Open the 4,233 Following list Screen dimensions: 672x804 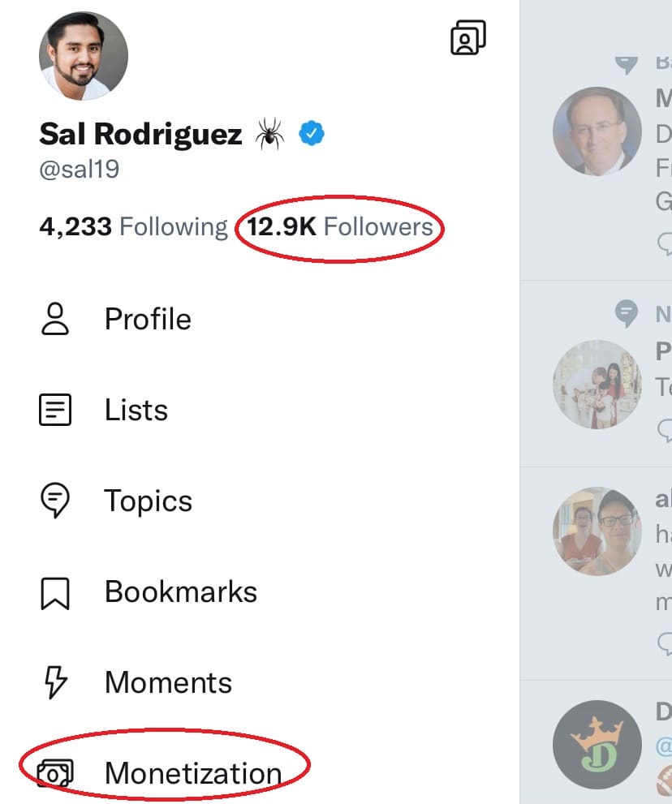[x=133, y=226]
